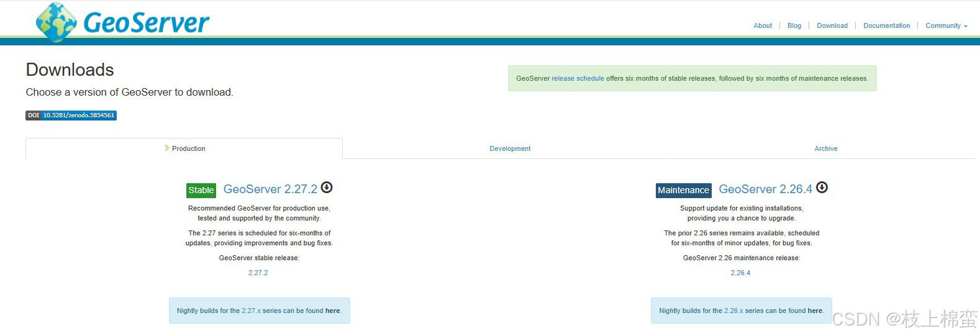Screen dimensions: 980x336
Task: Open the 2.27.x nightly series link
Action: [x=251, y=311]
